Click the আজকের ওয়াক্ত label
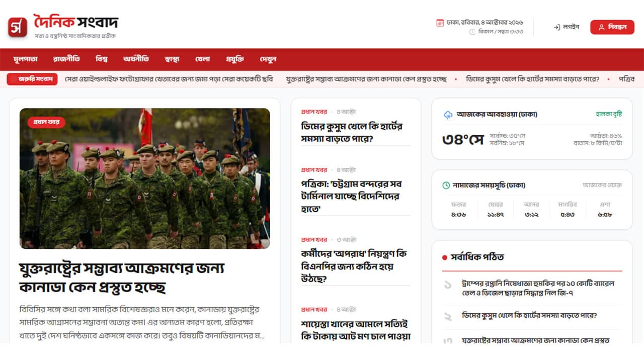This screenshot has height=362, width=644. point(602,185)
